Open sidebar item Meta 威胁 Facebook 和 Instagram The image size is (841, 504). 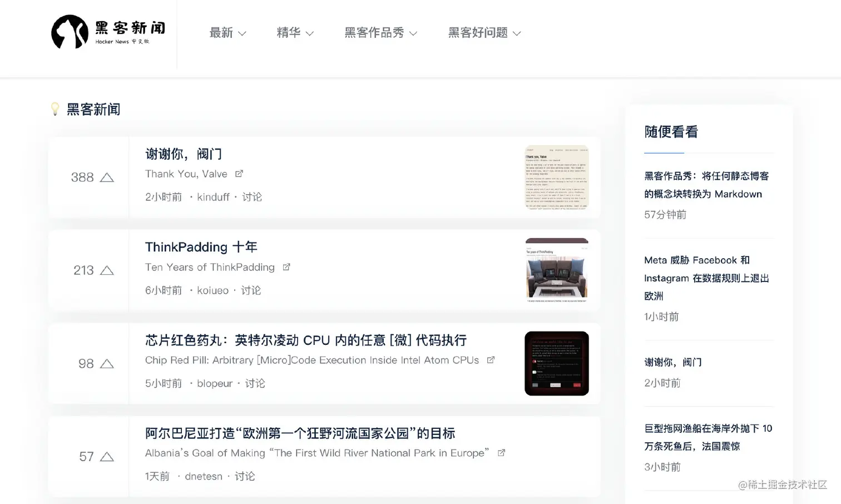coord(706,278)
